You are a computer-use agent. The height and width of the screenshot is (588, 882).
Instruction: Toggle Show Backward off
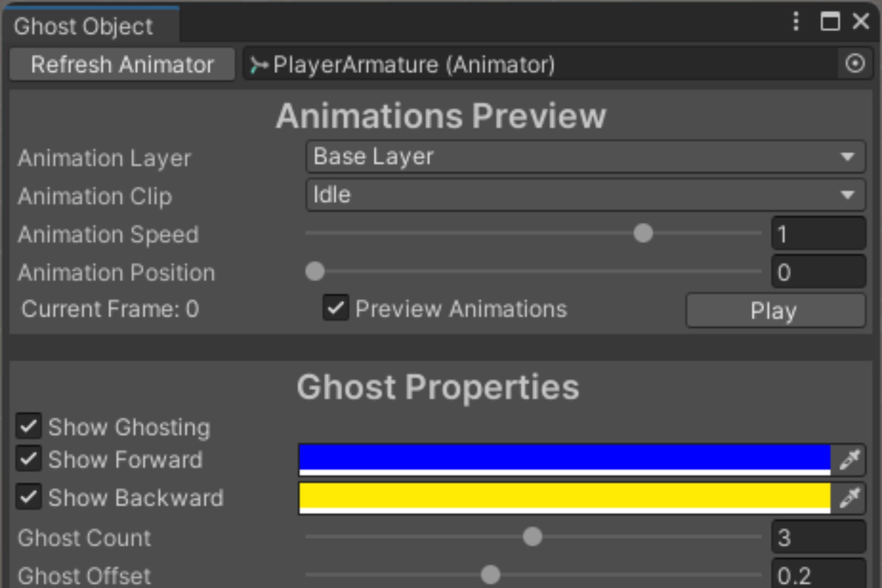29,498
